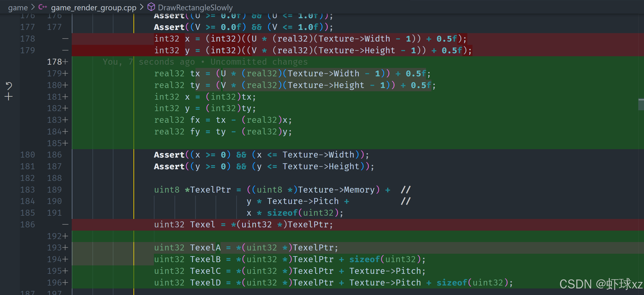Click the TexelA declaration line
644x295 pixels.
coord(246,248)
